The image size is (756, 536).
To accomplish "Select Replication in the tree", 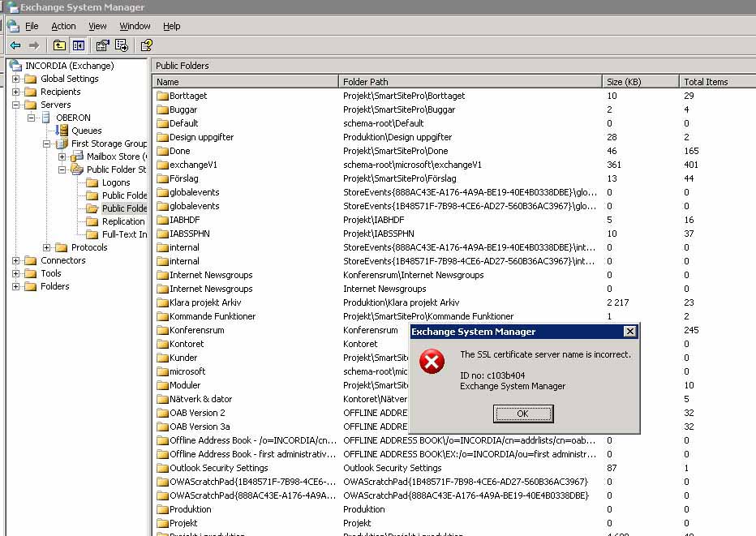I will (x=123, y=221).
